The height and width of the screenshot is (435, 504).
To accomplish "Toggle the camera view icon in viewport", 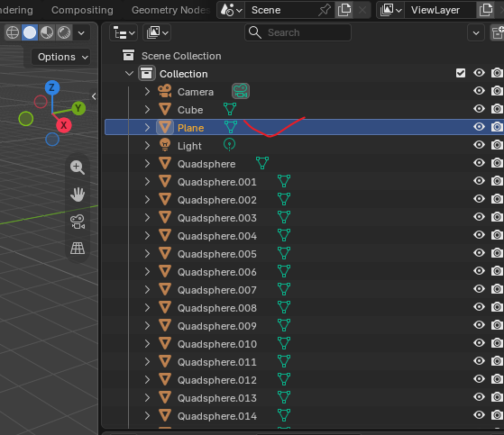I will [78, 222].
